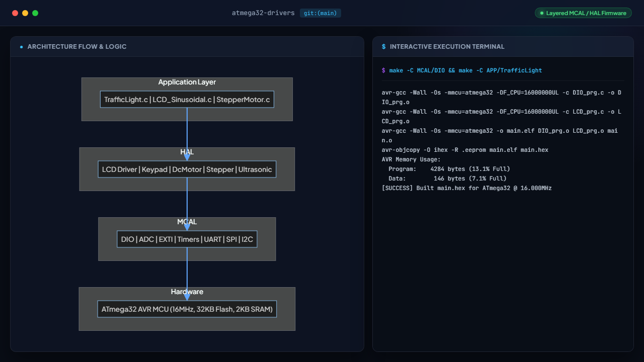This screenshot has height=362, width=644.
Task: Select the Interactive Execution Terminal panel header
Action: point(503,47)
